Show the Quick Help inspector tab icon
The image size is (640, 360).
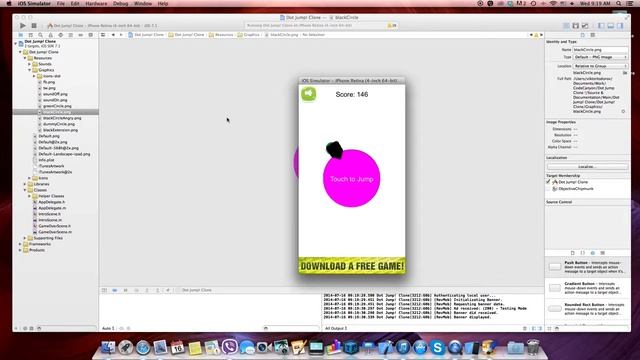593,35
